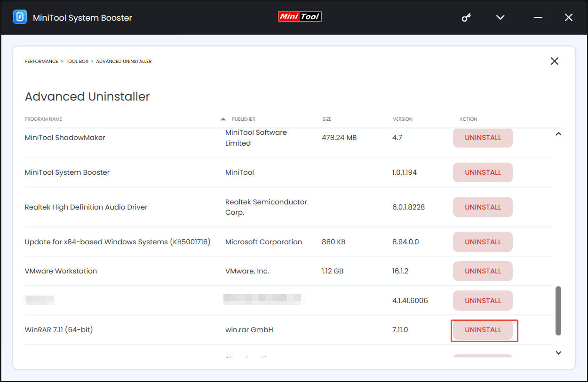Image resolution: width=588 pixels, height=382 pixels.
Task: Click version value 1.0.1.194
Action: pos(405,172)
